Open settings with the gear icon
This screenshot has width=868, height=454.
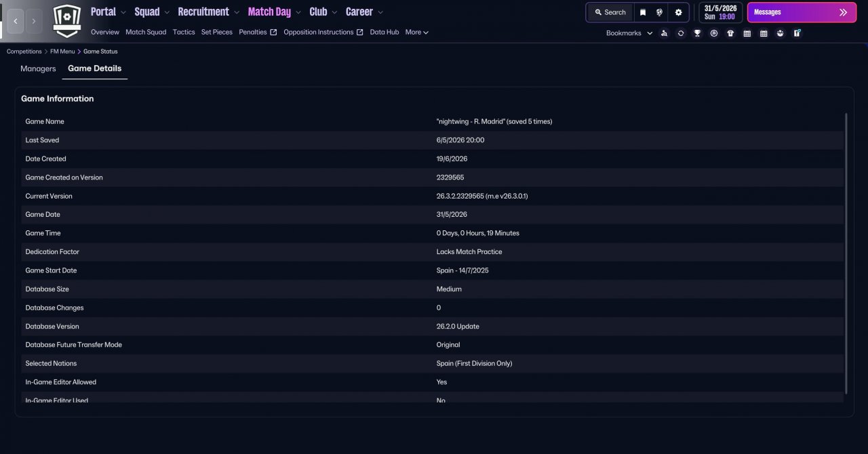point(678,12)
